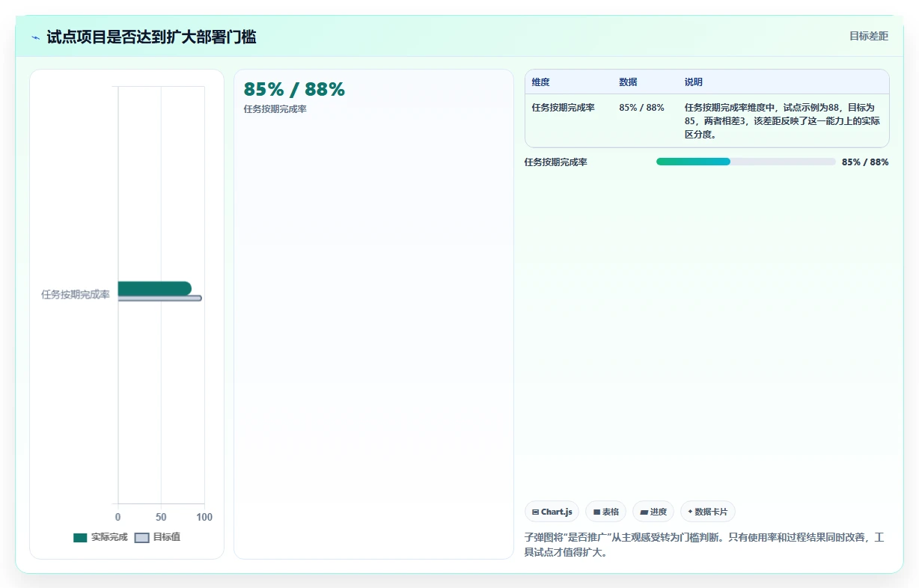Image resolution: width=919 pixels, height=588 pixels.
Task: Click the 说明 column header
Action: [x=694, y=82]
